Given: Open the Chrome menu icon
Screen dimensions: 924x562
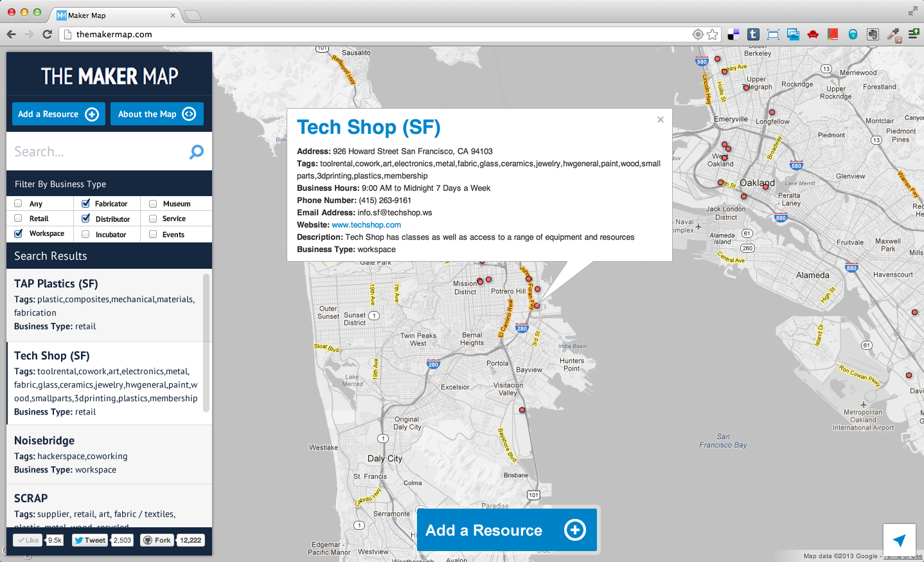Looking at the screenshot, I should (x=913, y=34).
